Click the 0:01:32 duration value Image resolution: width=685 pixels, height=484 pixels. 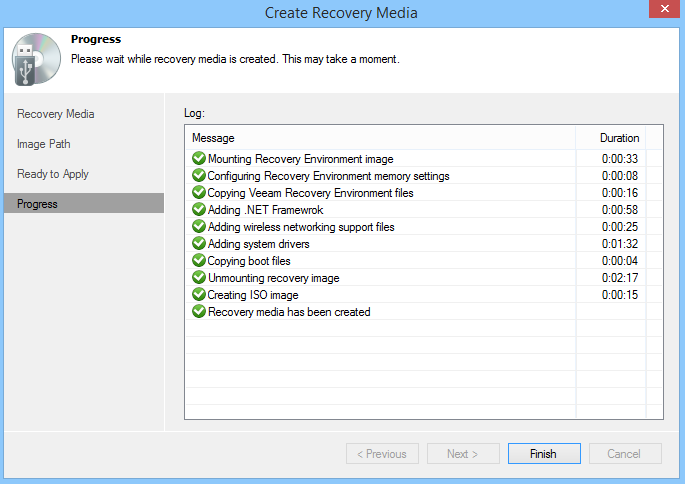619,244
